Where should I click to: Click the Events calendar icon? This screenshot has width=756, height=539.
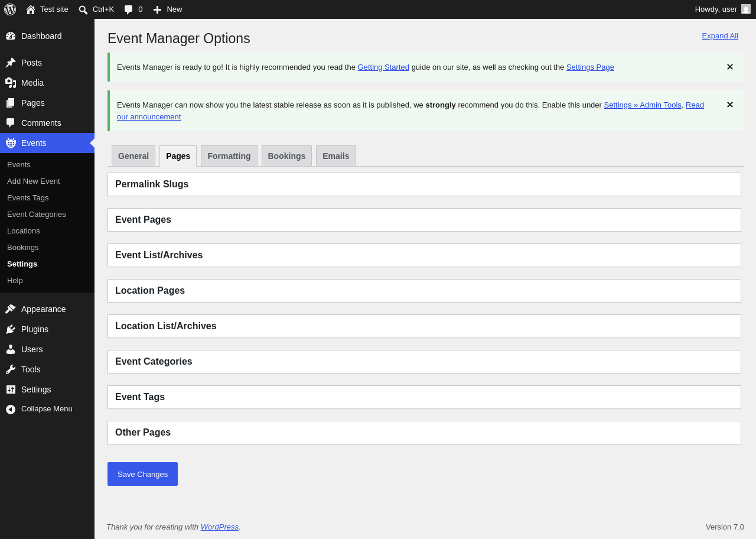pyautogui.click(x=11, y=143)
